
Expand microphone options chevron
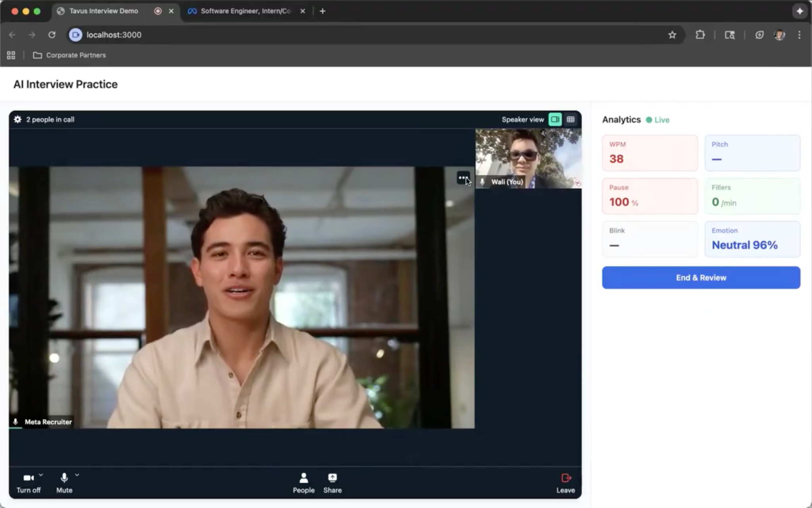click(77, 475)
